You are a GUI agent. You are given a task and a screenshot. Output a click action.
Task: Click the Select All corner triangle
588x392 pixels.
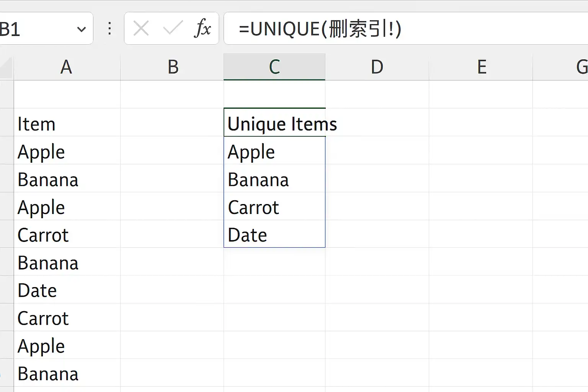[x=7, y=68]
